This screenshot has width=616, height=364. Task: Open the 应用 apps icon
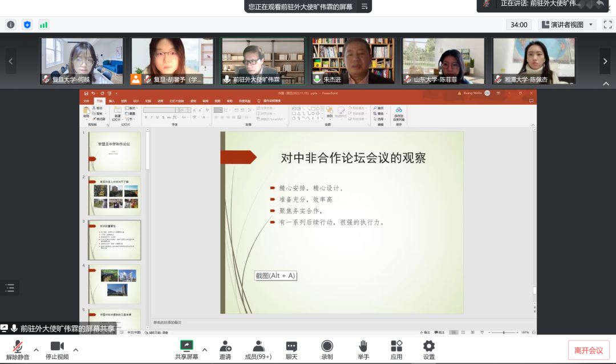(x=396, y=346)
